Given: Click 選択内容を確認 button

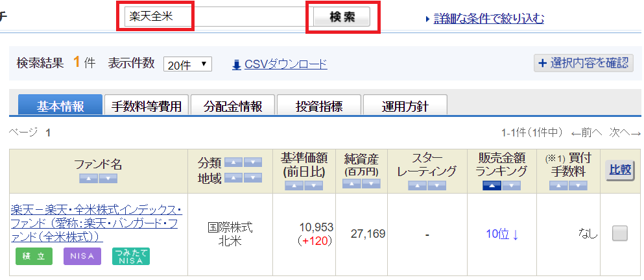Looking at the screenshot, I should (x=584, y=63).
